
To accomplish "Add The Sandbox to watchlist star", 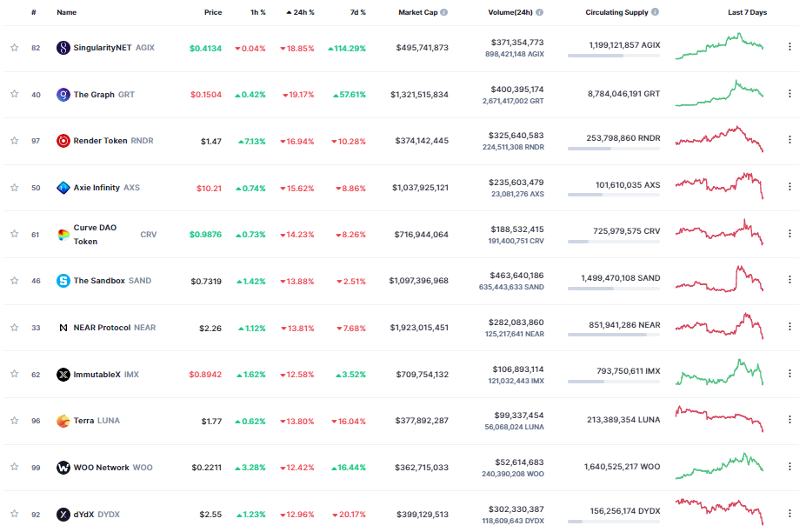I will (x=15, y=280).
